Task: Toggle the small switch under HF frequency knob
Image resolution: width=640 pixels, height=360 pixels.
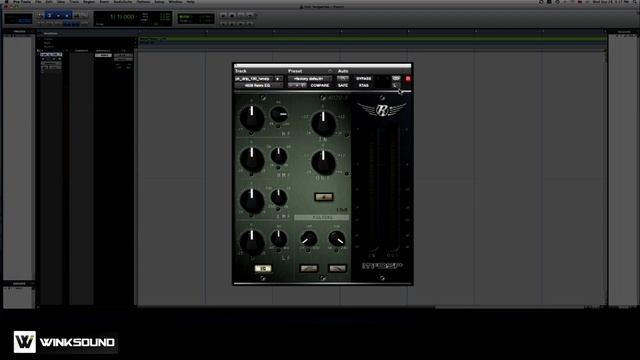Action: [278, 126]
